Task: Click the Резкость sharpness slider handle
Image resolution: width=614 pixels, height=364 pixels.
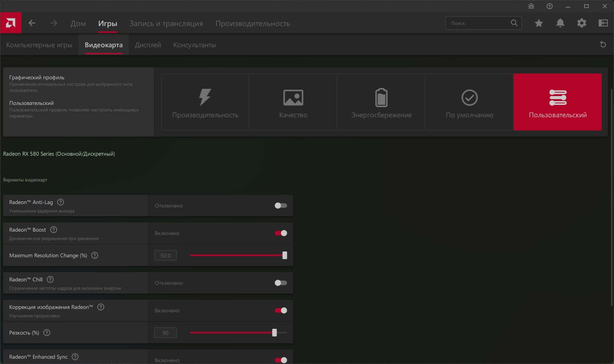Action: (x=274, y=333)
